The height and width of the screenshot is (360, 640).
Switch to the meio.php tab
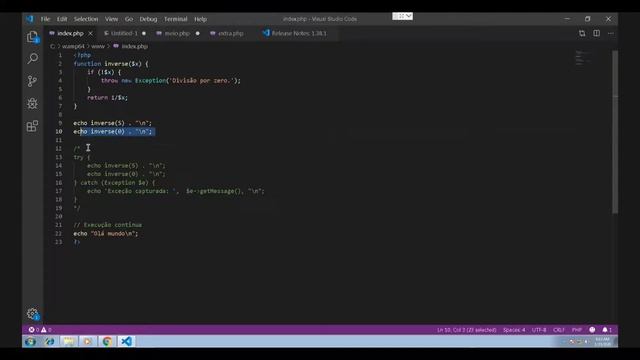pos(177,33)
